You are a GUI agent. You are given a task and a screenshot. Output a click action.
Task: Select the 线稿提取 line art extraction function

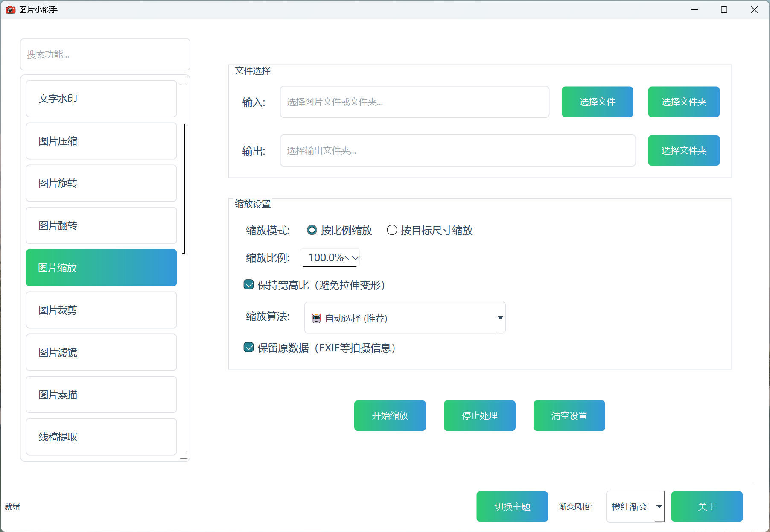pos(101,437)
